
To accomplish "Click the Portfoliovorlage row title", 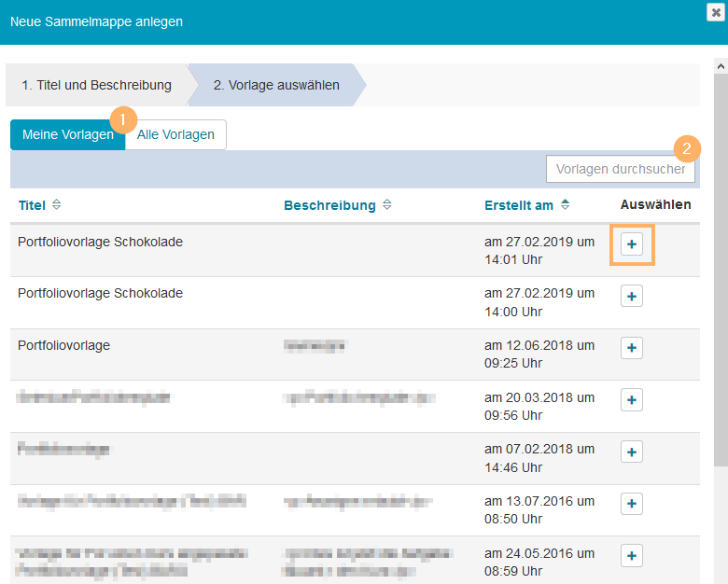I will tap(64, 345).
